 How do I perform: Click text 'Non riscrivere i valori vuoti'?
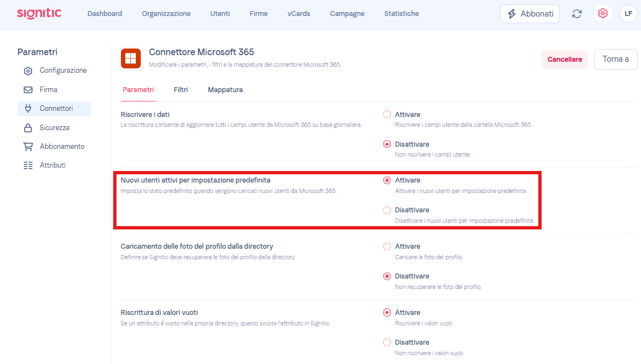[429, 354]
